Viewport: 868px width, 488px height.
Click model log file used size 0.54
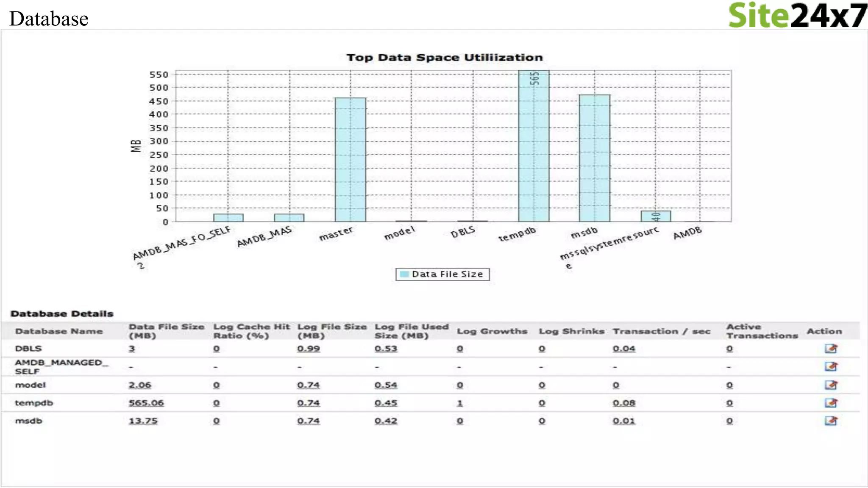386,385
